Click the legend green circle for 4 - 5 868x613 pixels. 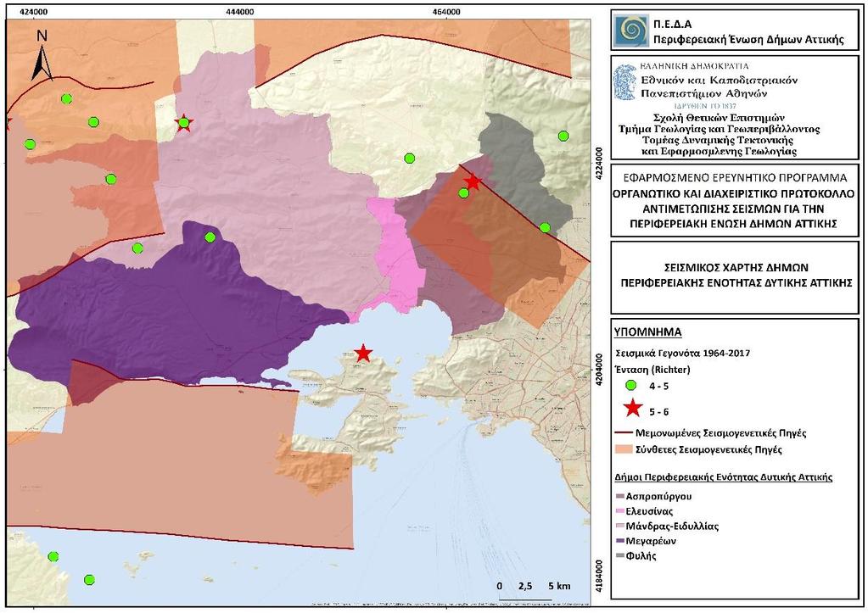tap(631, 385)
